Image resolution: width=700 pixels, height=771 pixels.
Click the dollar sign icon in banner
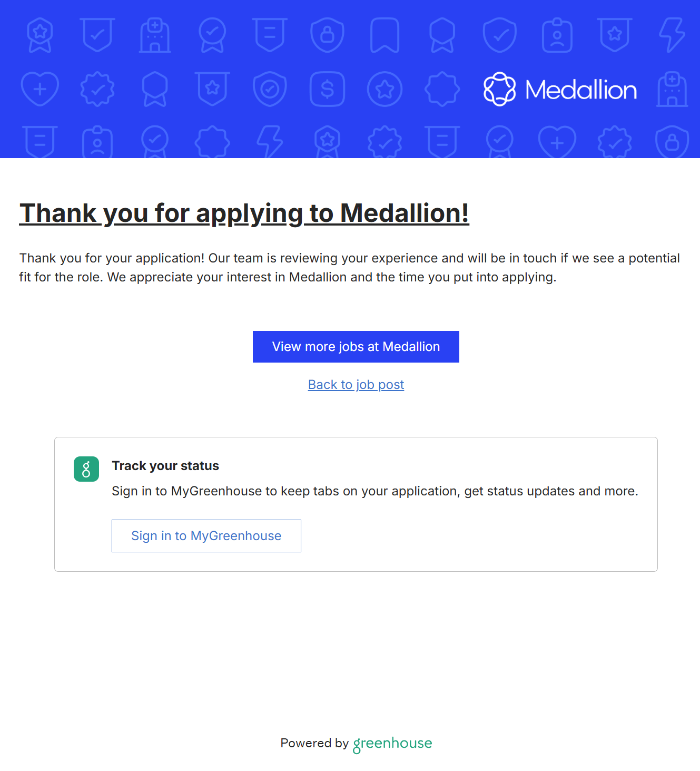point(327,89)
